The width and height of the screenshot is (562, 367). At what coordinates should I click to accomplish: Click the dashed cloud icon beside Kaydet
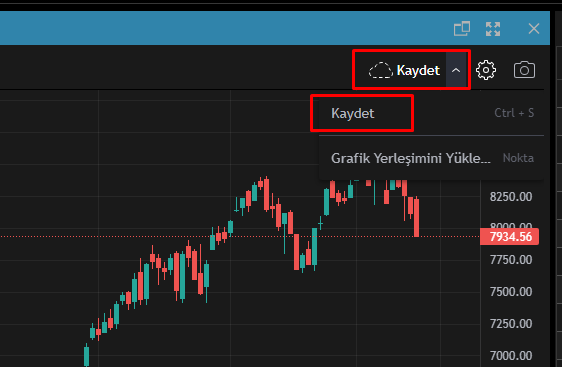tap(381, 70)
